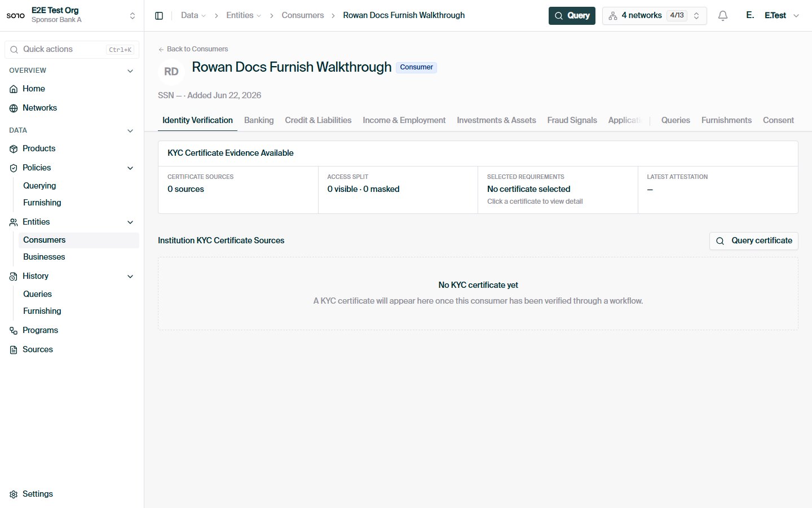Click the Policies shield icon
The height and width of the screenshot is (508, 812).
click(14, 168)
